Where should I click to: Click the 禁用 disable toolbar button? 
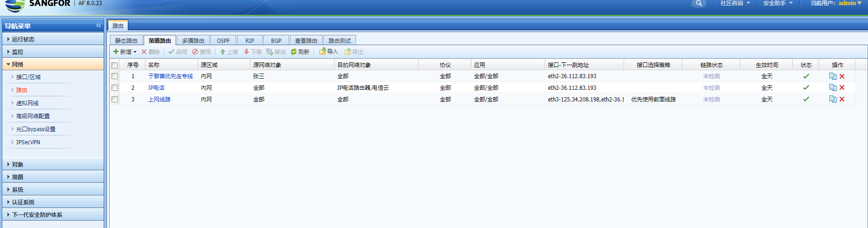coord(202,52)
